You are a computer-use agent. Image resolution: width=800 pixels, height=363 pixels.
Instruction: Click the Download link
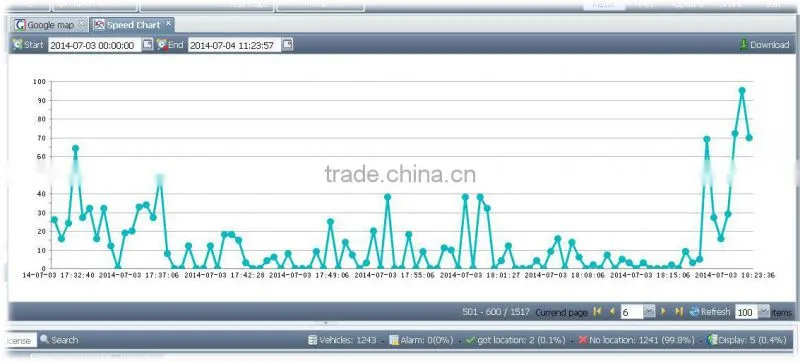coord(769,45)
